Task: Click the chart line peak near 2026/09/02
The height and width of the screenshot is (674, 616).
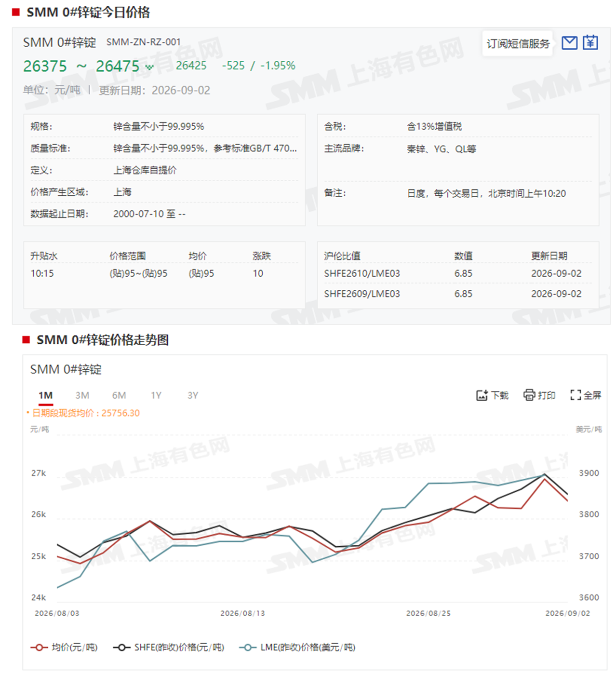Action: 545,475
